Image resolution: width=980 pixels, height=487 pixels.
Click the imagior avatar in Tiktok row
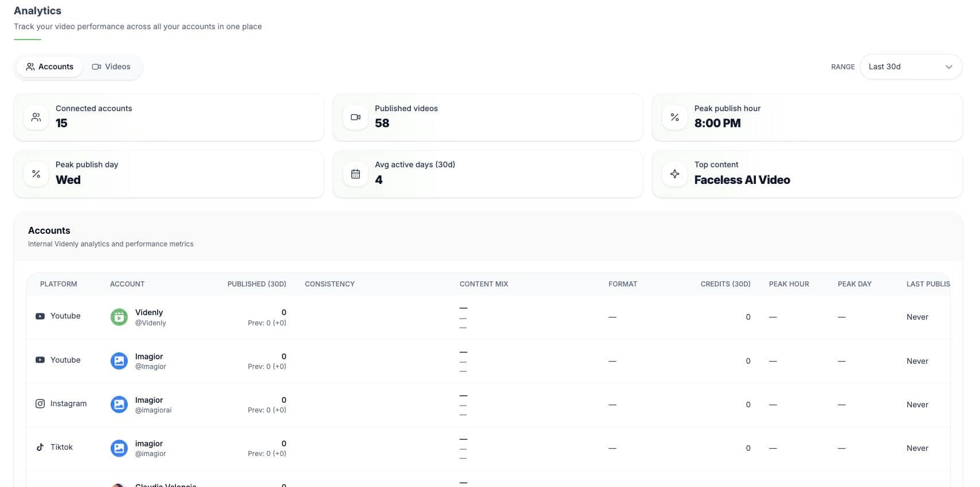click(119, 448)
